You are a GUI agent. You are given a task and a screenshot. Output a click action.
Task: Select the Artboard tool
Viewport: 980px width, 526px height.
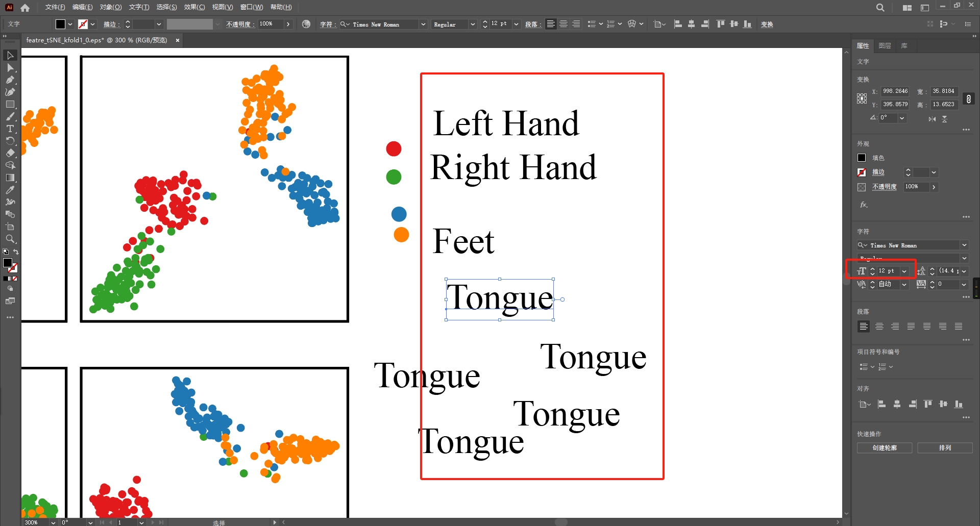click(10, 227)
